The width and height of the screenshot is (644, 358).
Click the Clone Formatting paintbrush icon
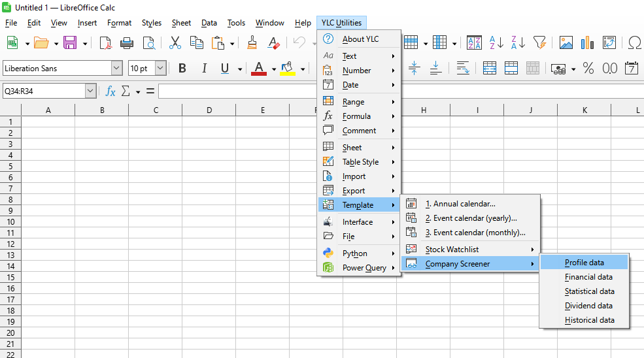point(252,42)
